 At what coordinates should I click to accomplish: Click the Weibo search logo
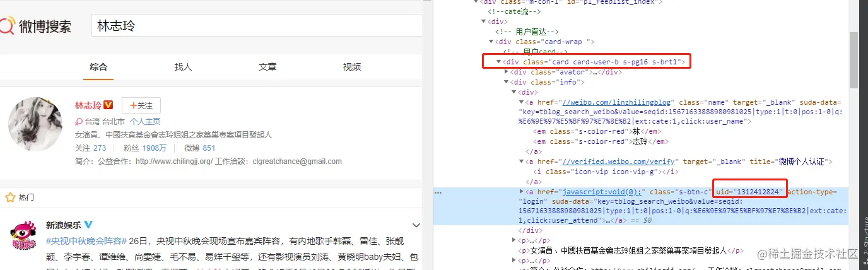36,26
